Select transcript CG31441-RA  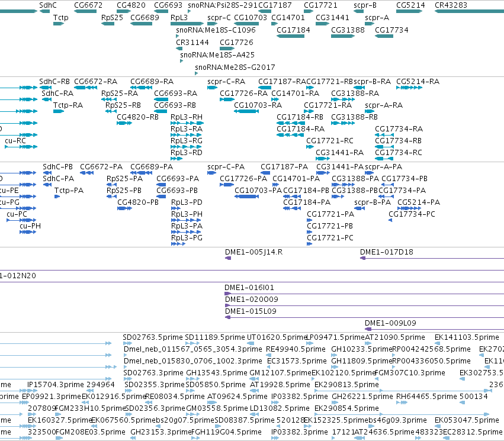click(x=339, y=153)
